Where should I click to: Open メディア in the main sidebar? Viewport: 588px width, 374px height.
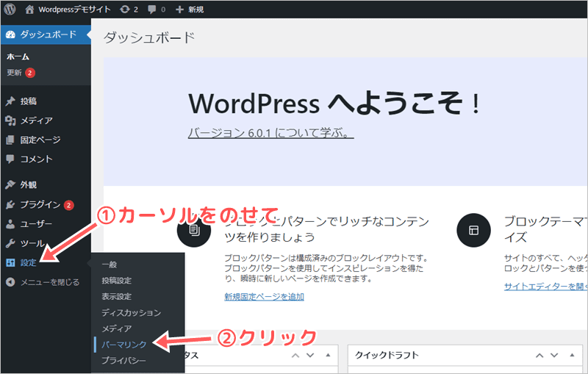coord(36,121)
